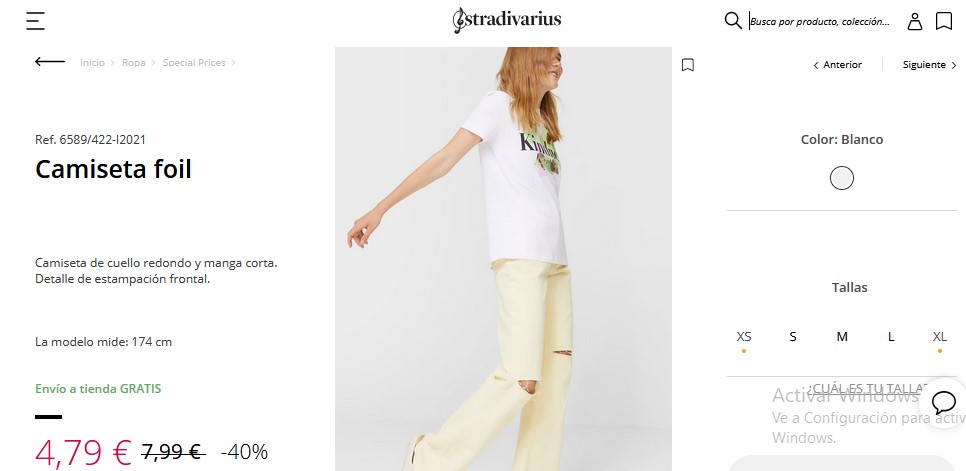Viewport: 966px width, 471px height.
Task: Select size XL
Action: pyautogui.click(x=940, y=337)
